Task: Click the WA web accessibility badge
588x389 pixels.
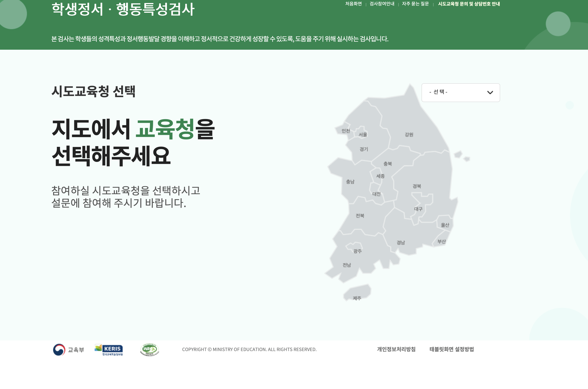Action: [149, 350]
